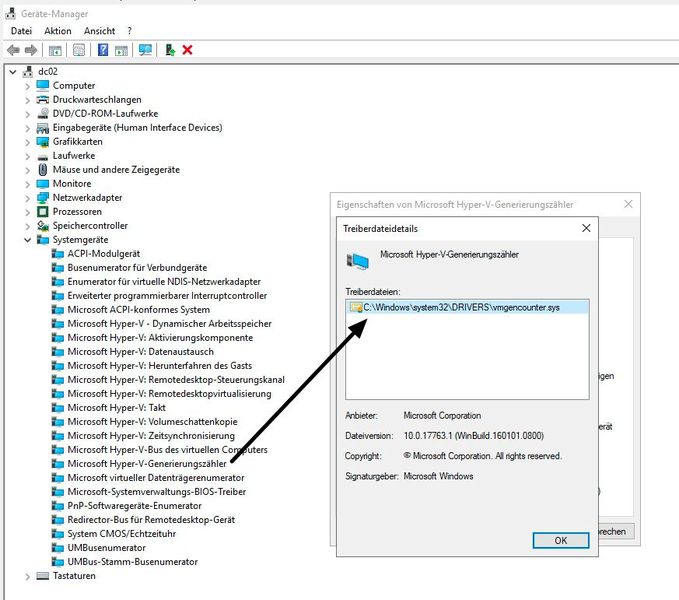Click OK in Treiberdateidetails dialog
Image resolution: width=679 pixels, height=600 pixels.
click(560, 540)
